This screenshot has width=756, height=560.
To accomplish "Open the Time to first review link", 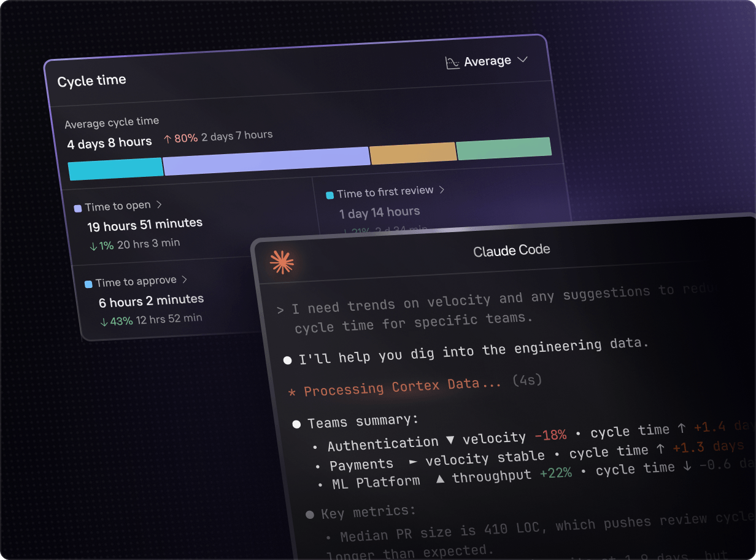I will pos(385,193).
